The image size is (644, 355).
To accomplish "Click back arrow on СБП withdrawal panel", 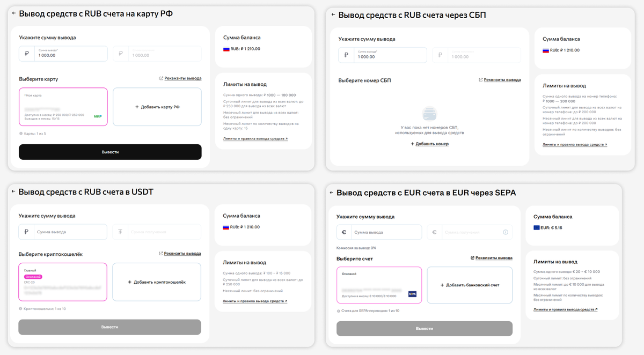I will [333, 15].
